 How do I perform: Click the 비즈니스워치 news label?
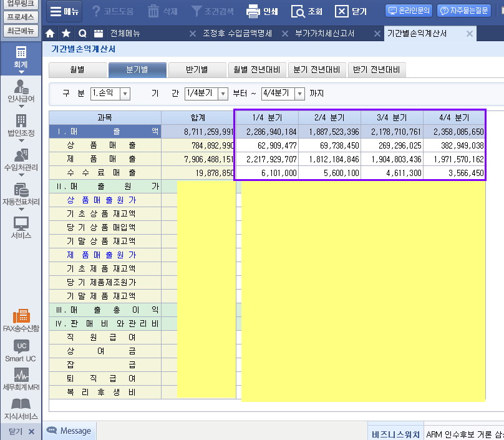(395, 434)
